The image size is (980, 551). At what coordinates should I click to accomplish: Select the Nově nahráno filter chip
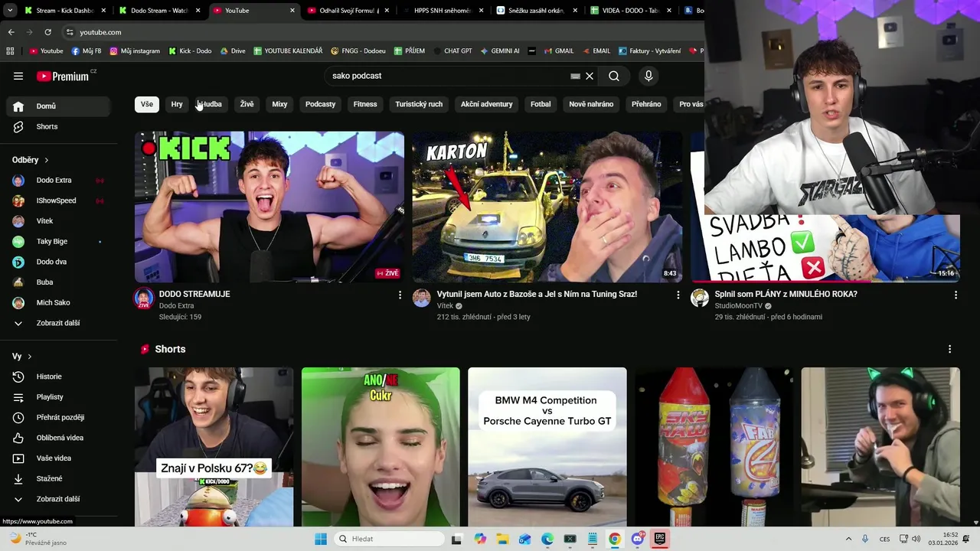pyautogui.click(x=591, y=104)
